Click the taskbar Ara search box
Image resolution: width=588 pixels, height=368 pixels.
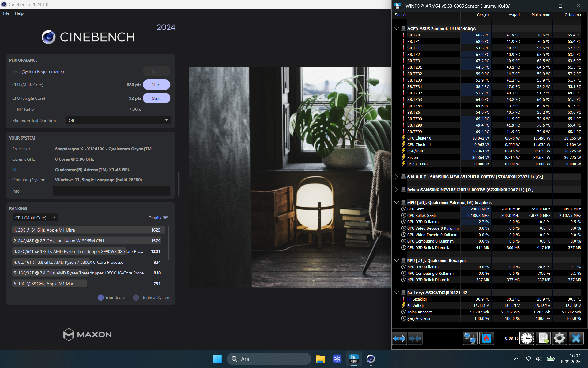click(269, 359)
